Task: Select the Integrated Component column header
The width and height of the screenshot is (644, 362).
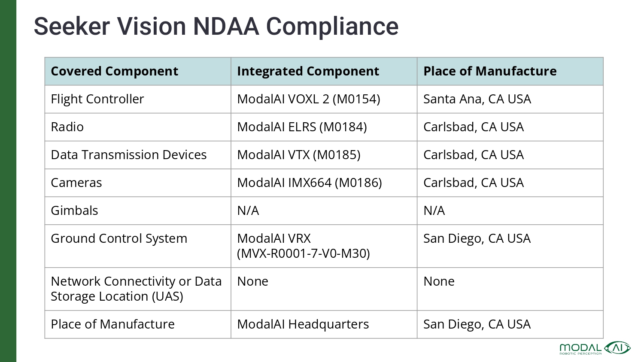Action: 308,71
